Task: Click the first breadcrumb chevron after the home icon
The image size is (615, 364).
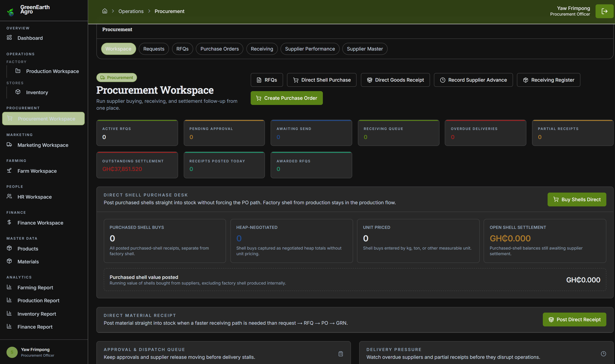Action: click(113, 11)
